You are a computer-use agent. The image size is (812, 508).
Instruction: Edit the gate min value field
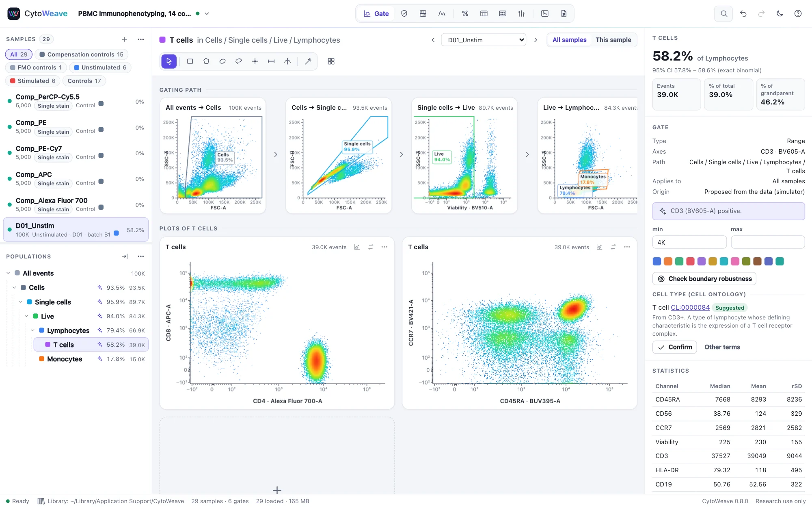689,242
